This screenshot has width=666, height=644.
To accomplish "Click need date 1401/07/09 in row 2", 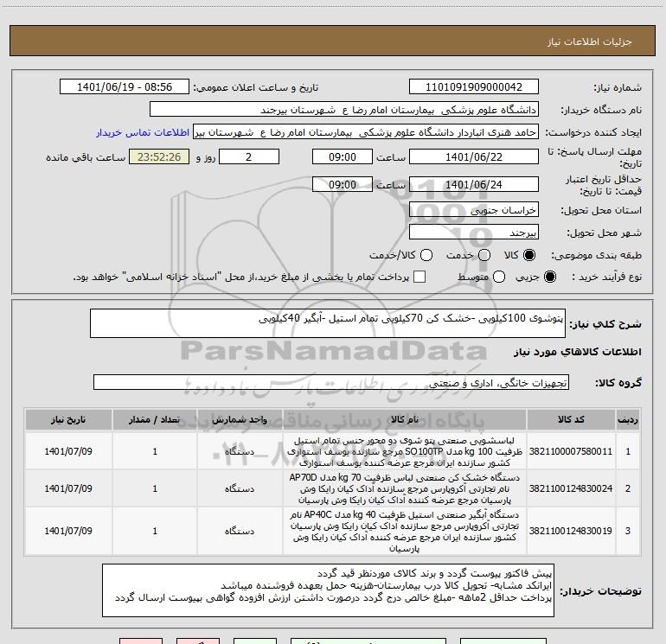I will pos(68,488).
